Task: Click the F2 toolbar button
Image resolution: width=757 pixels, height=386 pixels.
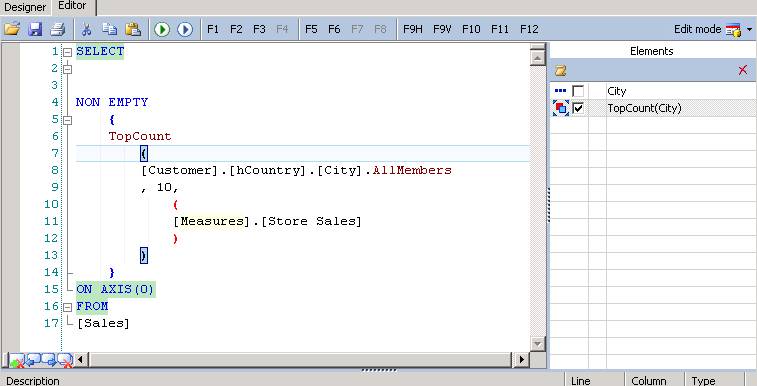Action: [236, 29]
